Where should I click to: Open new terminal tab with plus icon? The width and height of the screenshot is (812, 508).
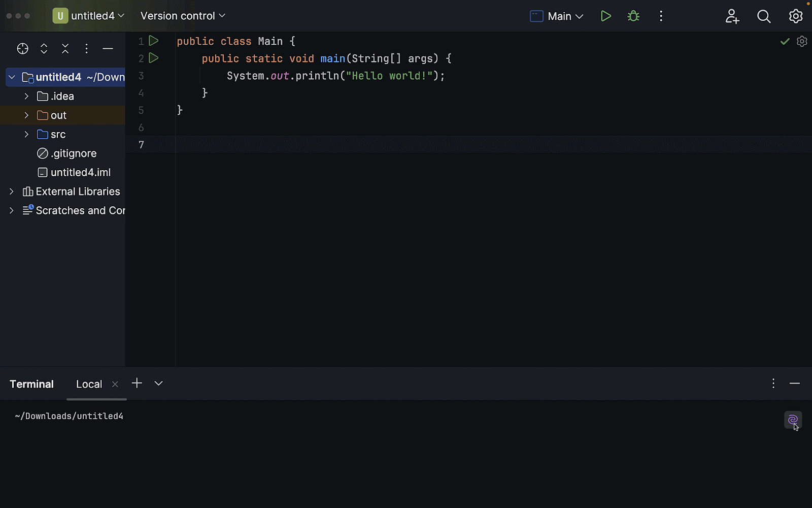pos(137,384)
